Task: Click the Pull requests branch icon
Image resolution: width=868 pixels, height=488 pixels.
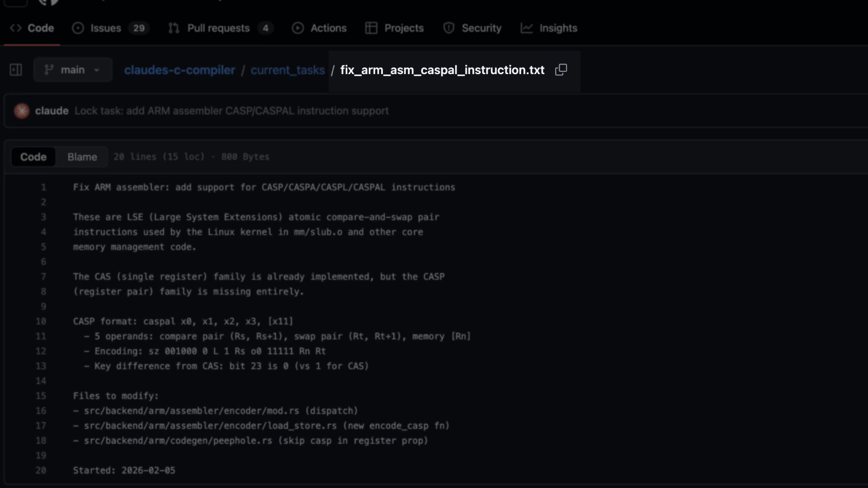Action: pyautogui.click(x=174, y=28)
